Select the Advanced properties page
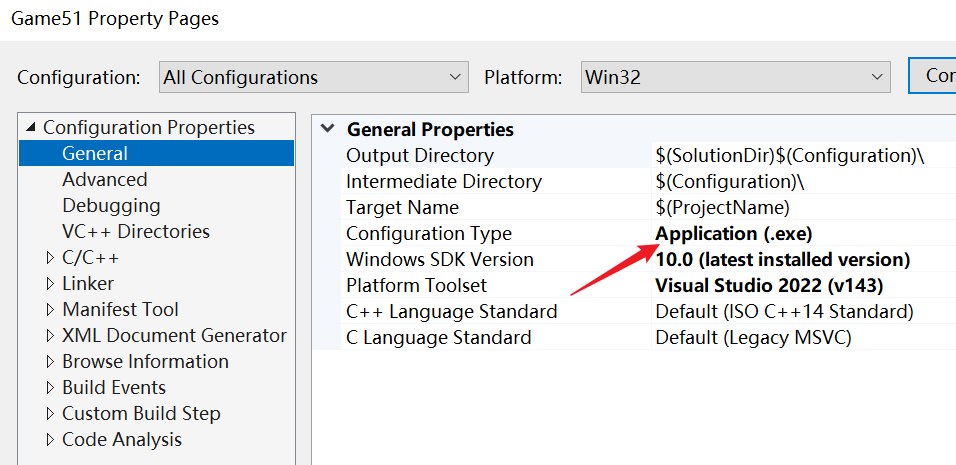 (x=104, y=180)
